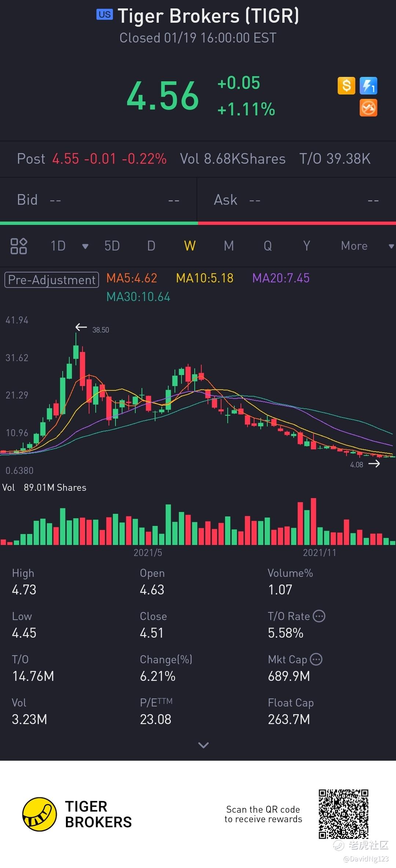The height and width of the screenshot is (868, 396).
Task: Tap the P/E TTM value 23.08
Action: (x=155, y=719)
